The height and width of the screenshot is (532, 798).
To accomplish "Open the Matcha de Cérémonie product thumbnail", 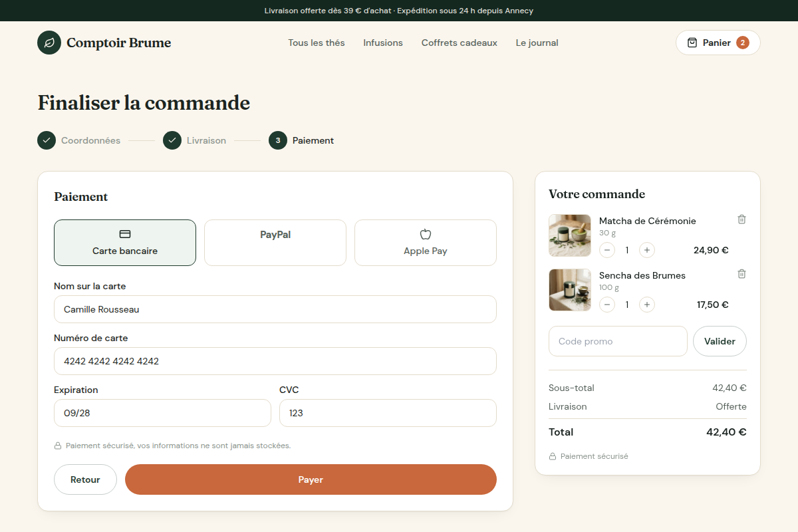I will click(570, 235).
